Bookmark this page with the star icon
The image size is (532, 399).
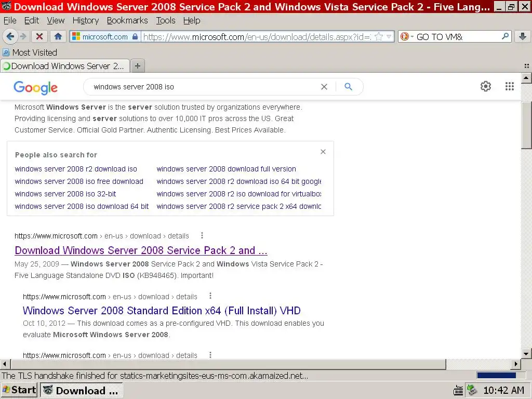(x=379, y=37)
